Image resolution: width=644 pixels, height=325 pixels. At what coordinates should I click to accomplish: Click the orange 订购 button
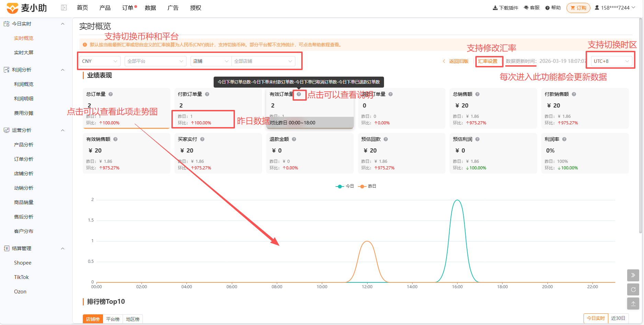click(x=578, y=8)
